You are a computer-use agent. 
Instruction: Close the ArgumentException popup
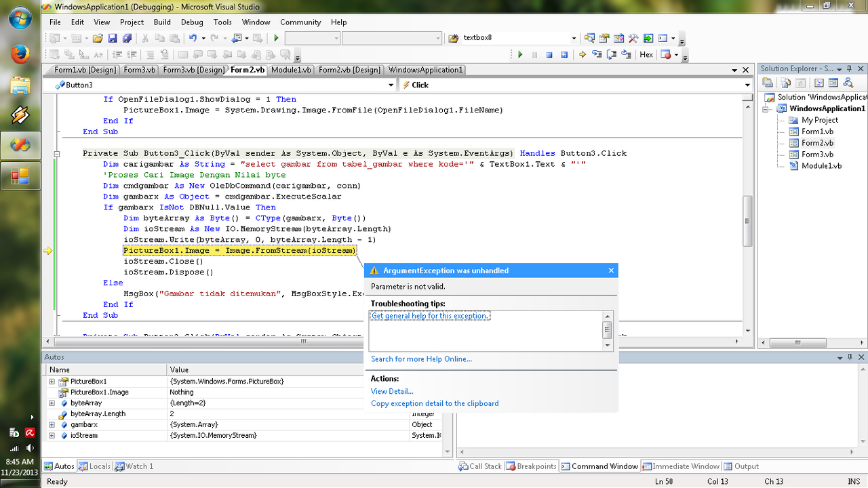pos(611,270)
